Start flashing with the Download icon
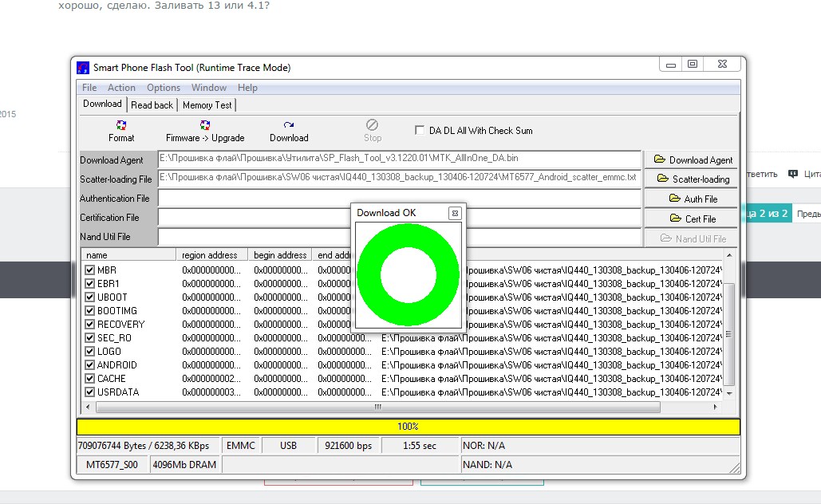This screenshot has width=821, height=504. 289,131
